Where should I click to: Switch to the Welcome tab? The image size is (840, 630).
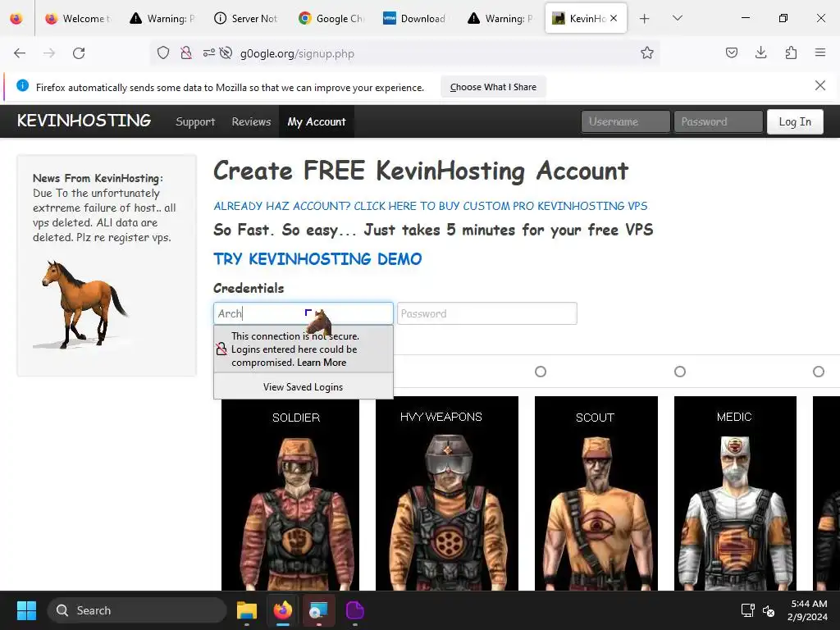coord(78,18)
